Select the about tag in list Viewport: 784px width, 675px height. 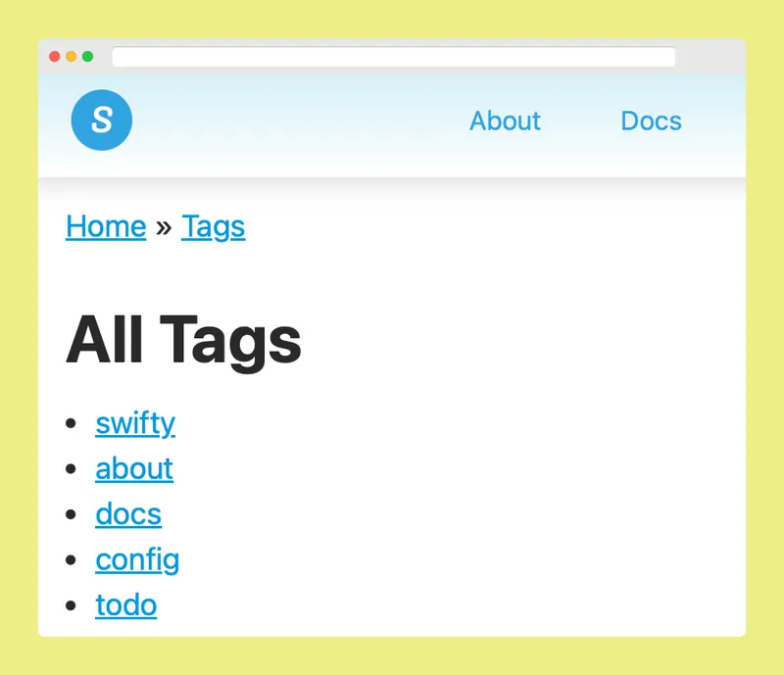(134, 468)
